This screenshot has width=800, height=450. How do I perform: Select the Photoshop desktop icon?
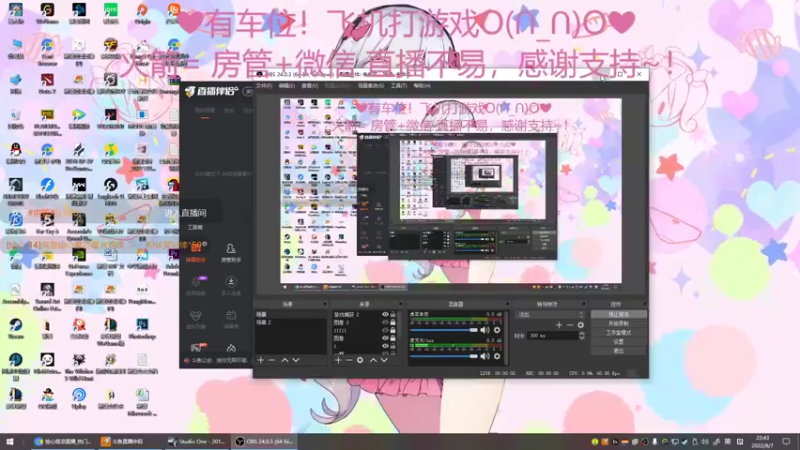(x=142, y=328)
